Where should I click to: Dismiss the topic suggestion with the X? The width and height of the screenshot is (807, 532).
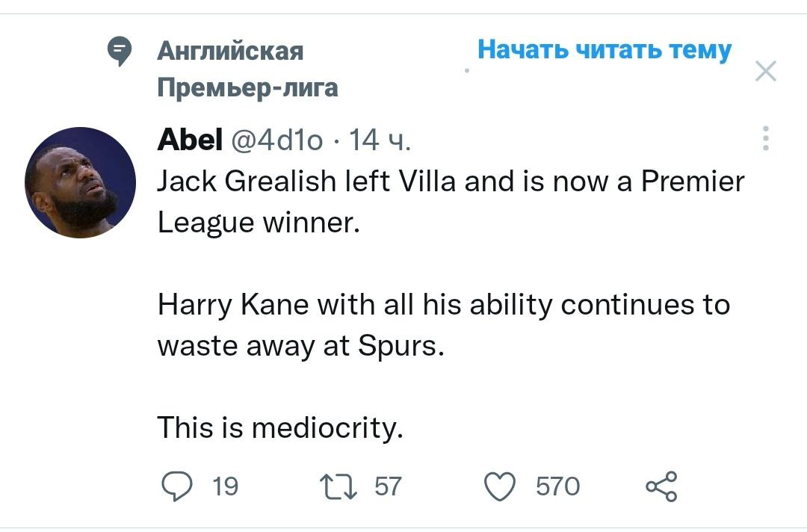[766, 72]
